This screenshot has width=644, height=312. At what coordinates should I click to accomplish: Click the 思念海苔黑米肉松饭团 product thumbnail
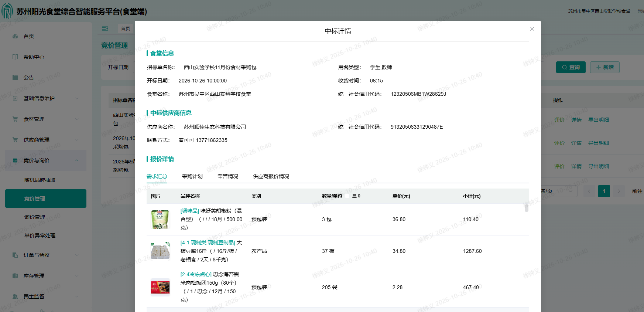point(160,287)
